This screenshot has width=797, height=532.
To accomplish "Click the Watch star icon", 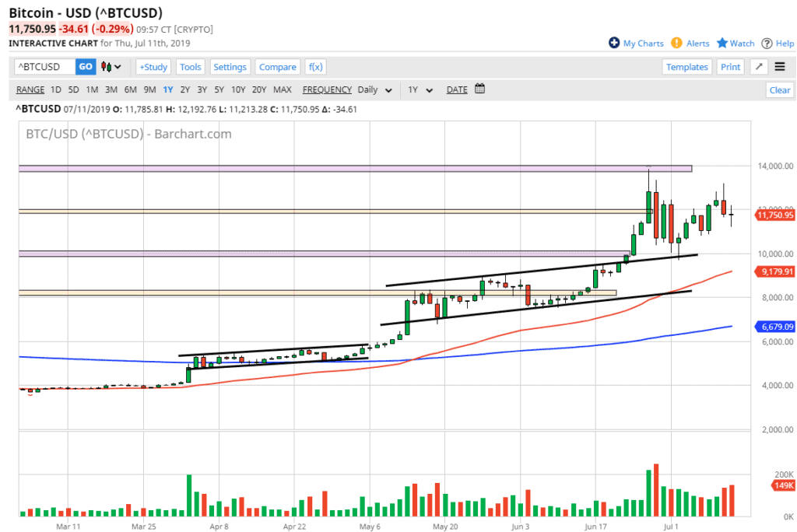I will [722, 44].
